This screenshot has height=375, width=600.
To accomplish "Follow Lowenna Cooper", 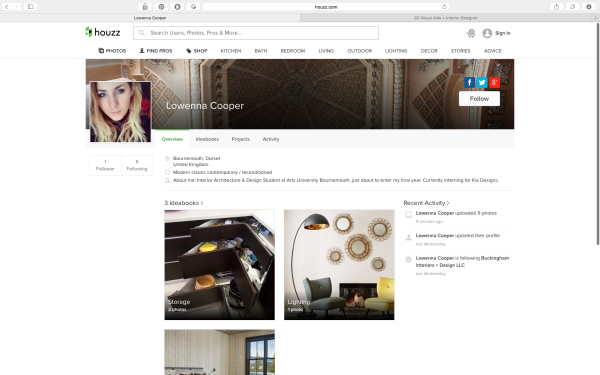I will click(479, 99).
